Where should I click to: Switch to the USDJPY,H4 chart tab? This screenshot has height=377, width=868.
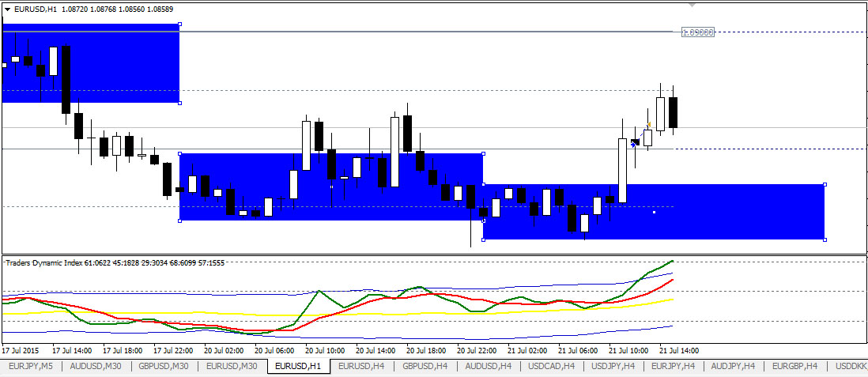pyautogui.click(x=614, y=367)
